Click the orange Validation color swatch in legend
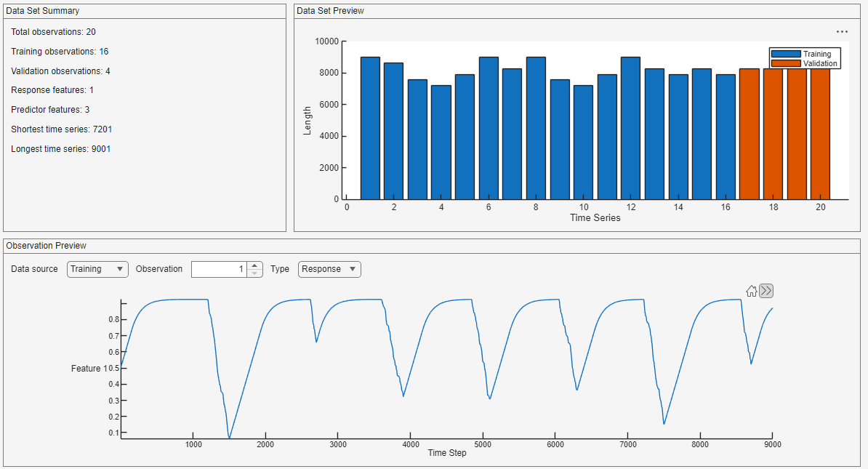Screen dimensions: 868x469 [786, 63]
